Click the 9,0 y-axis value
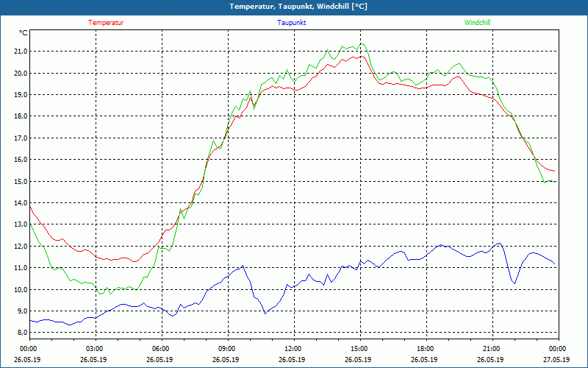This screenshot has width=588, height=368. click(x=23, y=311)
